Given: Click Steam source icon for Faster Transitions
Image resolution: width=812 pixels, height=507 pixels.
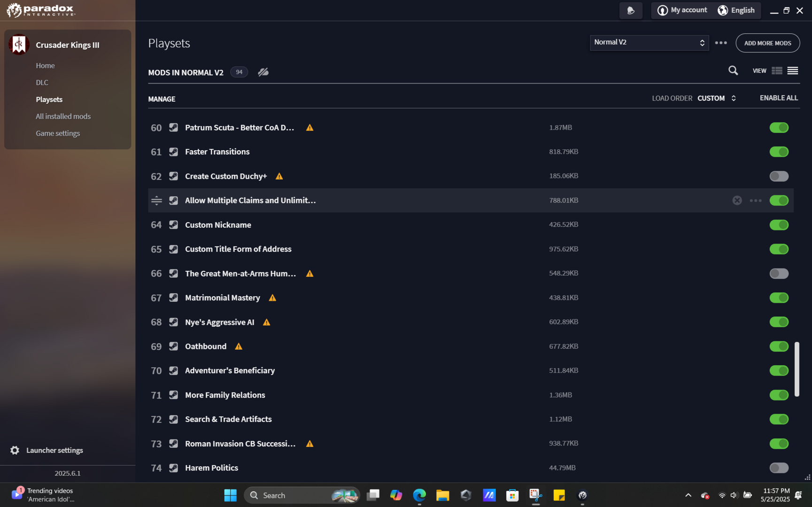Looking at the screenshot, I should [x=173, y=152].
